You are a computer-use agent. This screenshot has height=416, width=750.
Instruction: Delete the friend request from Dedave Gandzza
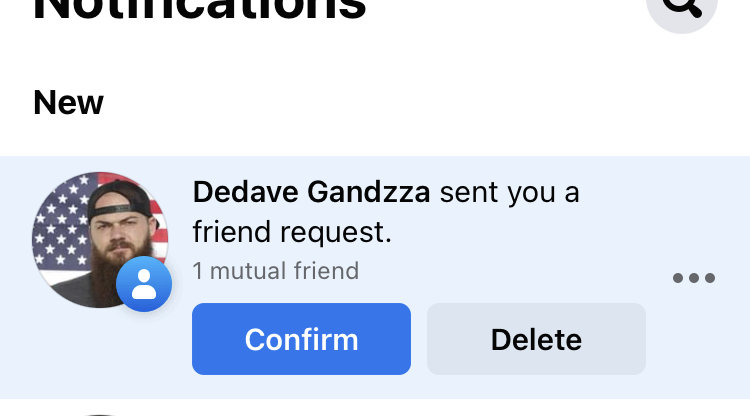[x=536, y=339]
